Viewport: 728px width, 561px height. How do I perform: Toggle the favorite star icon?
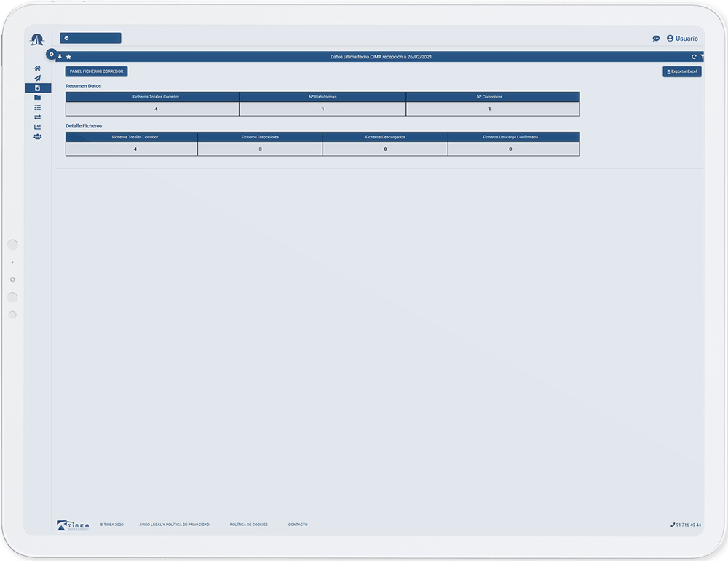[68, 57]
